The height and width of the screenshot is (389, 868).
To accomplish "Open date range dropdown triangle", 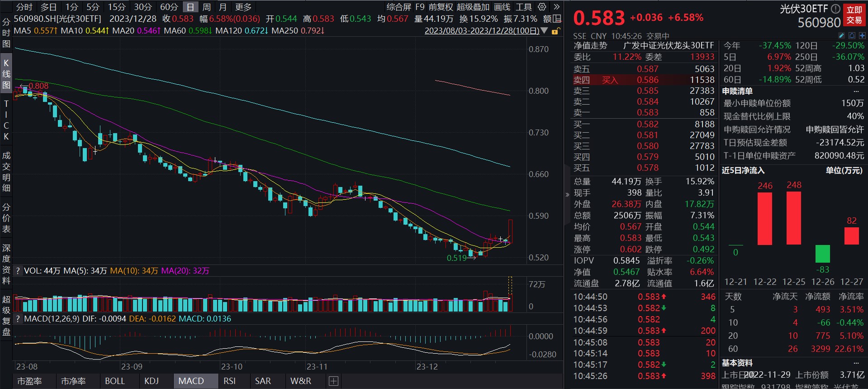I will pyautogui.click(x=544, y=31).
